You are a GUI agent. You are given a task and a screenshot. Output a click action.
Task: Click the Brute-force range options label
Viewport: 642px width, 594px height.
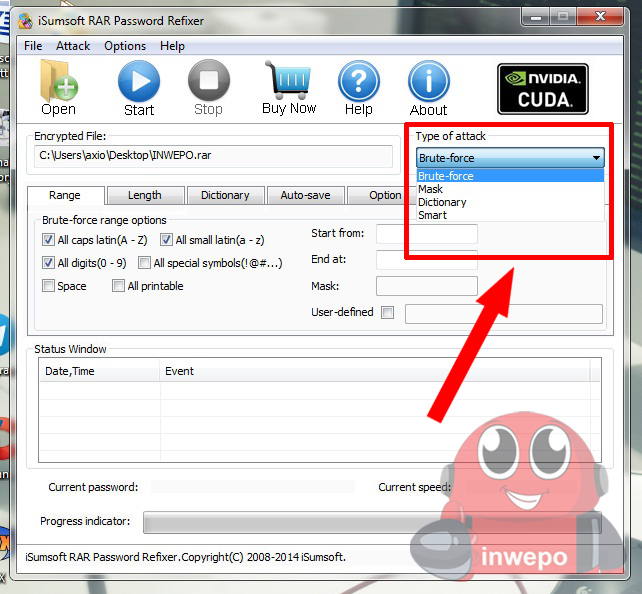coord(104,220)
